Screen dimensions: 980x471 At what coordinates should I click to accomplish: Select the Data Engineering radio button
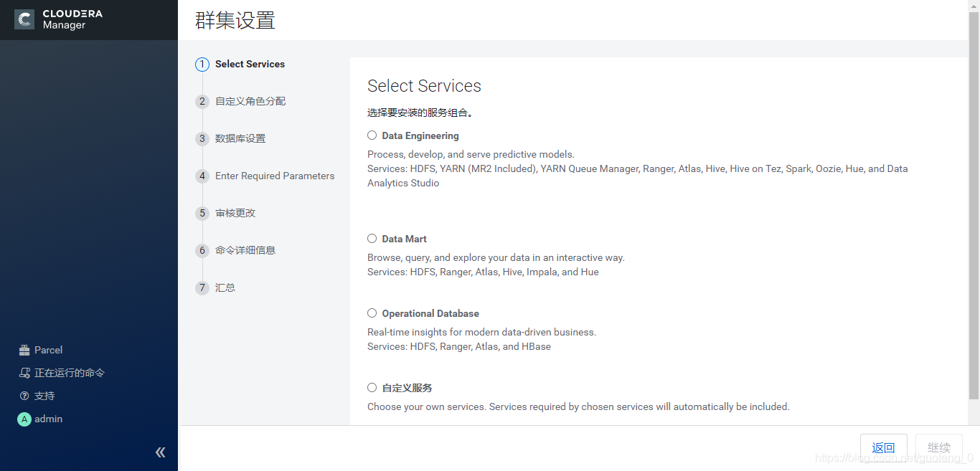point(372,135)
